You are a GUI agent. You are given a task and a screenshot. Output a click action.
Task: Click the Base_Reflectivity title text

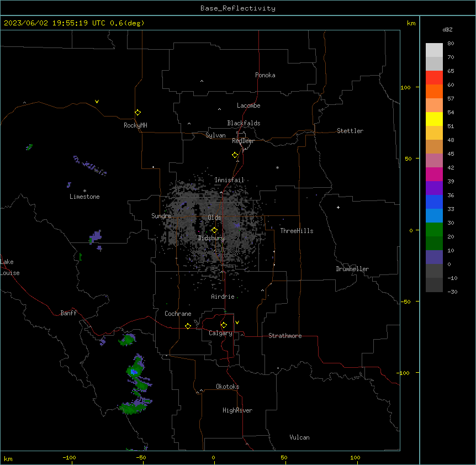click(x=238, y=8)
